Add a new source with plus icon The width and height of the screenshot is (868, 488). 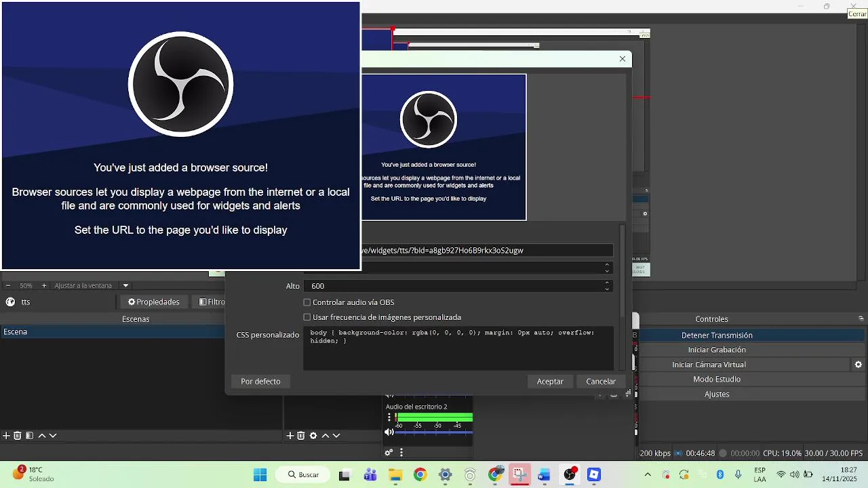coord(290,436)
